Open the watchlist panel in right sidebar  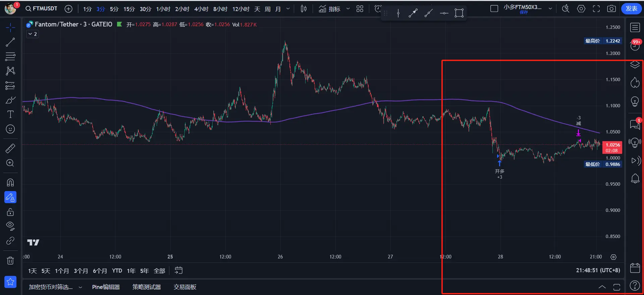[x=635, y=27]
